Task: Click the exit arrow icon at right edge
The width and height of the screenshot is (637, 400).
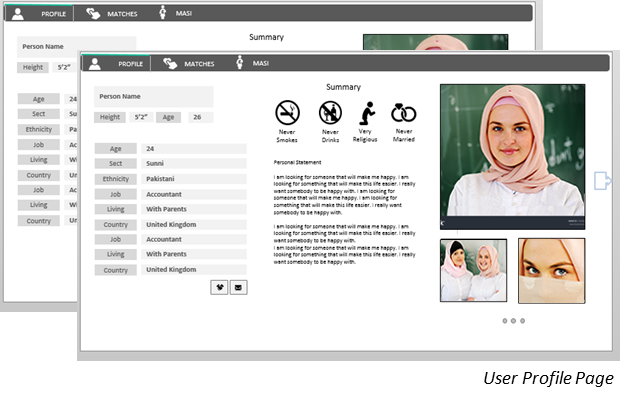Action: (601, 180)
